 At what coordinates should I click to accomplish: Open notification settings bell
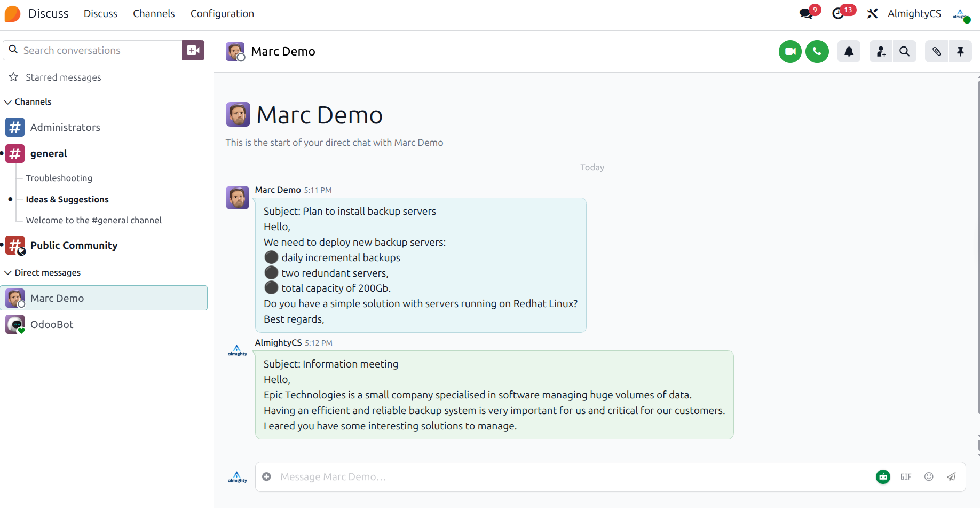coord(849,52)
